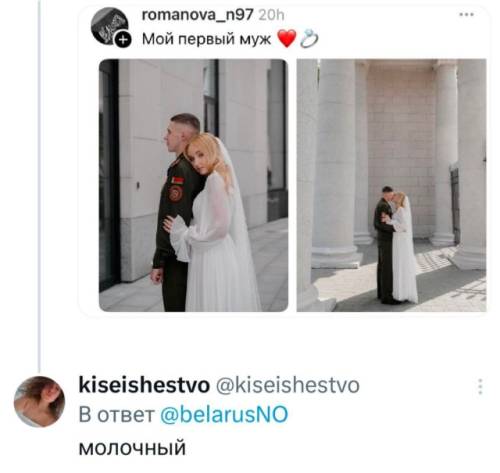Click the В ответ reply label
The width and height of the screenshot is (500, 473).
click(116, 415)
